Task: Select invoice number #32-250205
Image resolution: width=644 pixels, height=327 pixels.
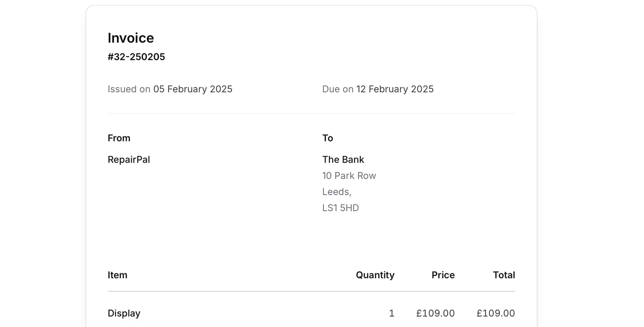Action: [x=136, y=57]
